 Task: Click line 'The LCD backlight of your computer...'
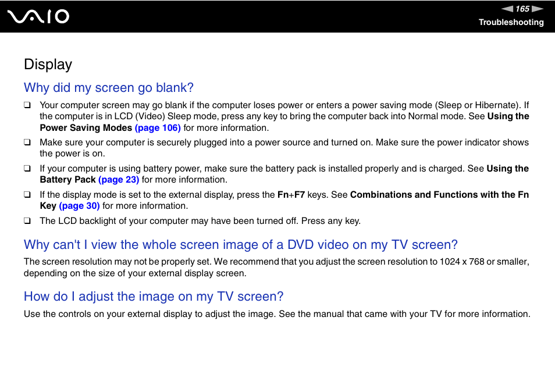200,221
